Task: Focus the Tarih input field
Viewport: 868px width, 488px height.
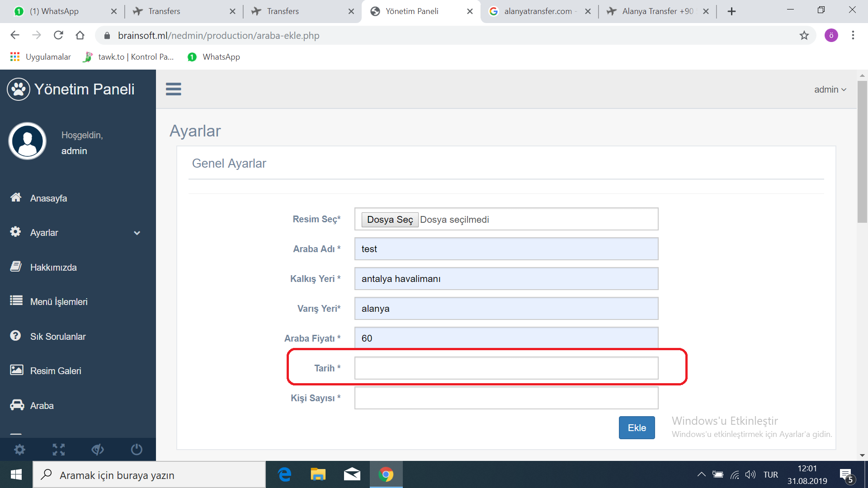Action: (x=506, y=368)
